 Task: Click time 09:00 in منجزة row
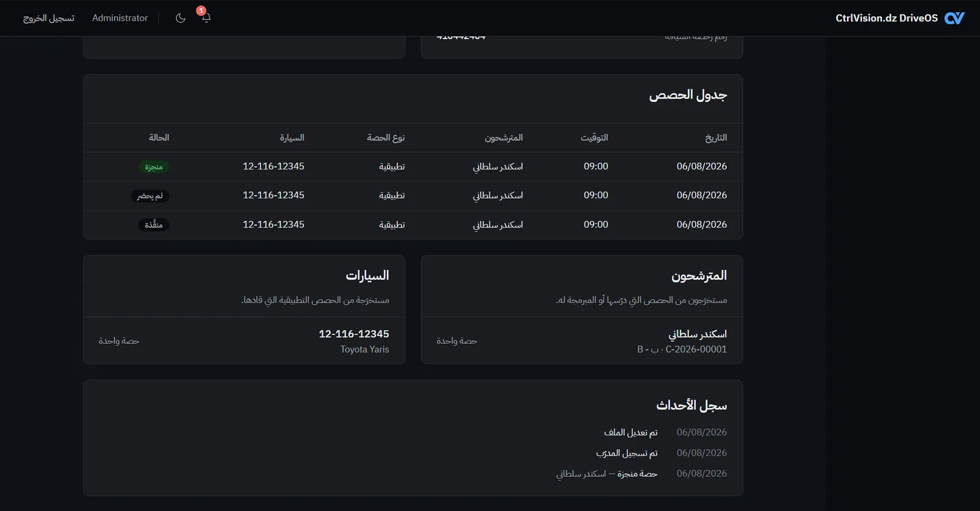click(596, 166)
